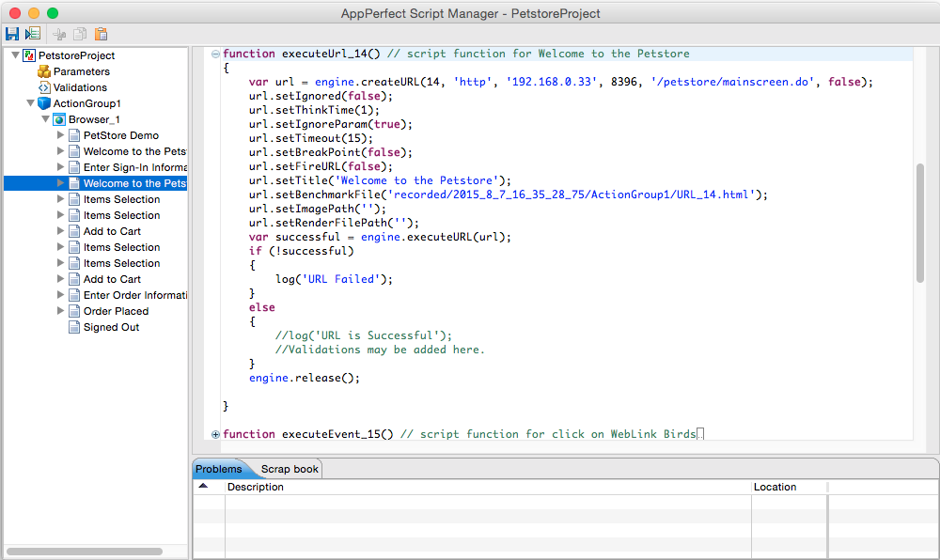940x560 pixels.
Task: Click the 'function executeEvent_15()' header line
Action: coord(460,434)
